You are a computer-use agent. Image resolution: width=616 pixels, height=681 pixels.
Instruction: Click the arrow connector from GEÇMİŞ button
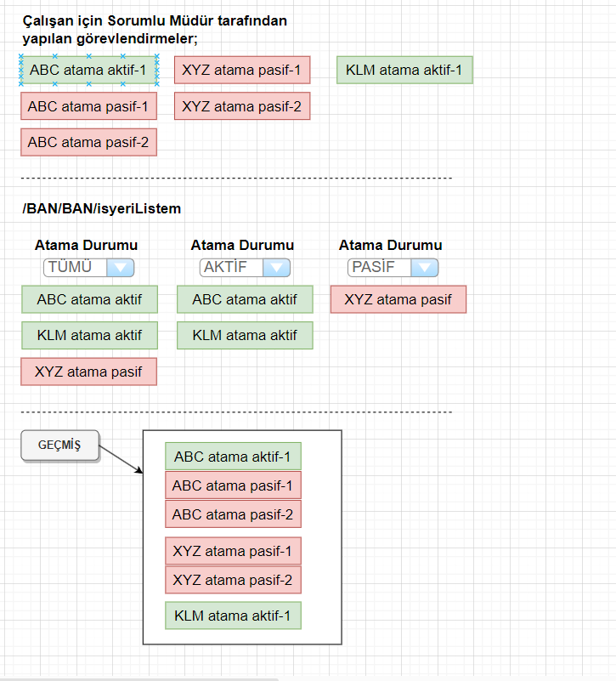(x=121, y=459)
